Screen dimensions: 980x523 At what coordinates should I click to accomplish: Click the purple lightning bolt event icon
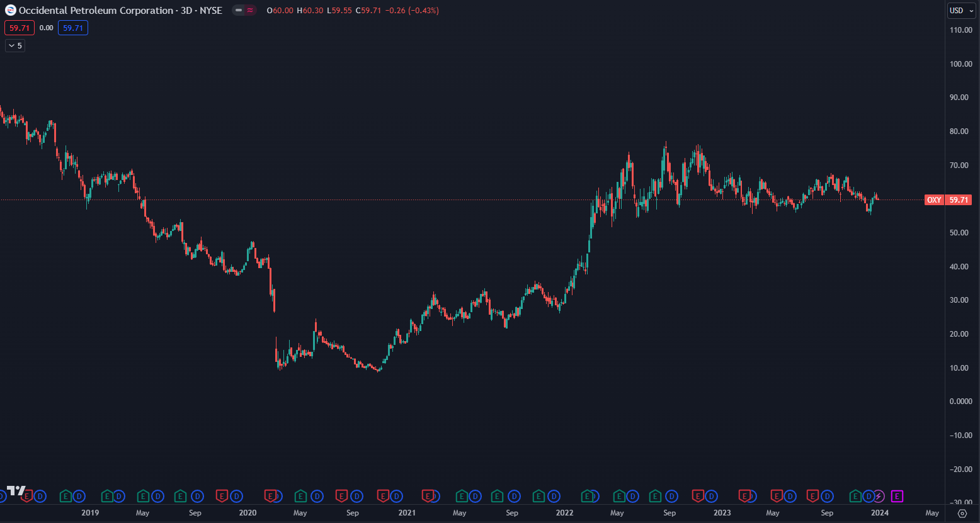coord(879,497)
